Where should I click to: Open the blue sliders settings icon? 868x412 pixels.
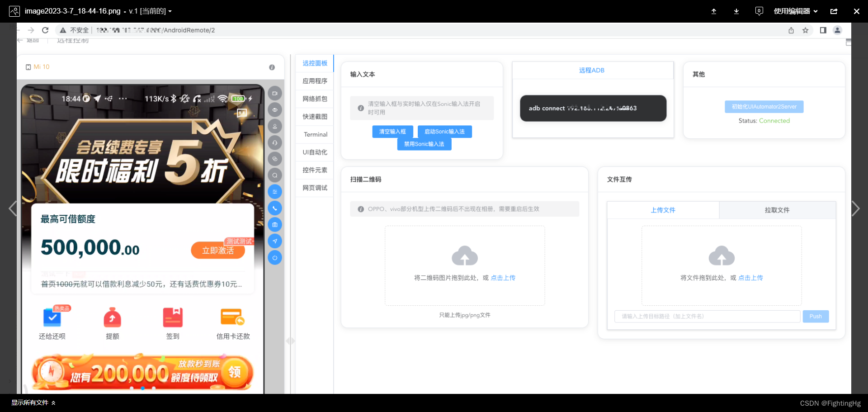pyautogui.click(x=275, y=192)
